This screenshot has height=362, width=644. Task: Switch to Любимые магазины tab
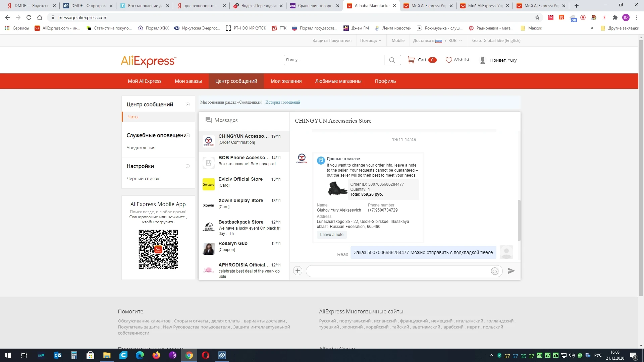(338, 81)
